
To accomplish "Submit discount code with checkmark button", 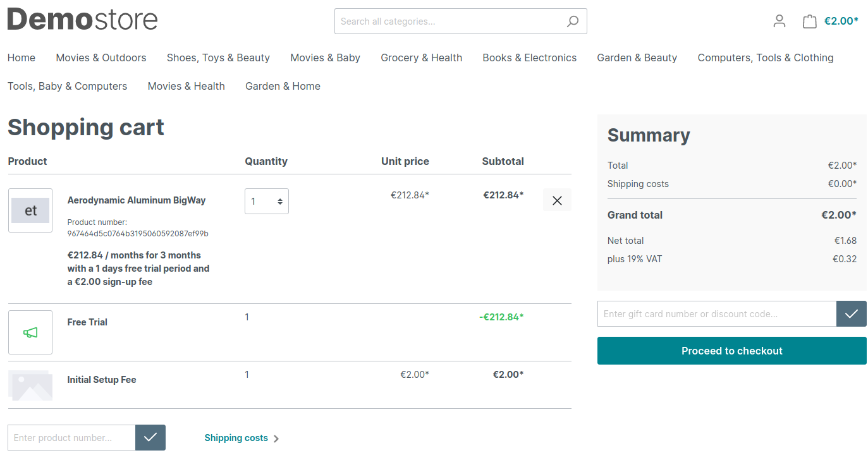I will click(x=852, y=314).
